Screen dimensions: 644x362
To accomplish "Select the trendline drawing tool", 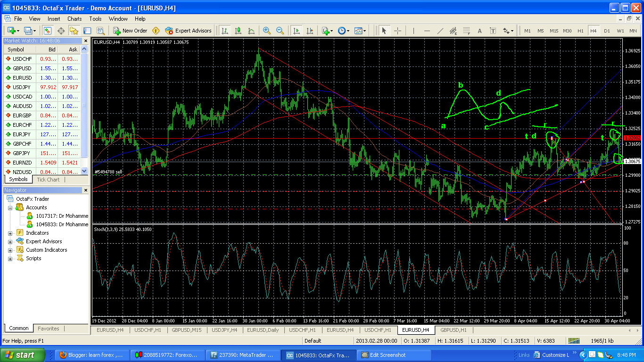I will pyautogui.click(x=440, y=31).
